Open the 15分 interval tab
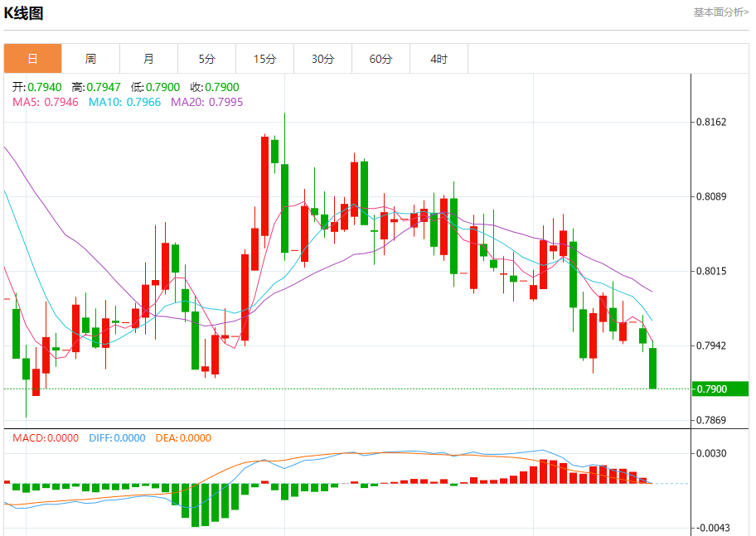This screenshot has height=536, width=756. (x=264, y=59)
